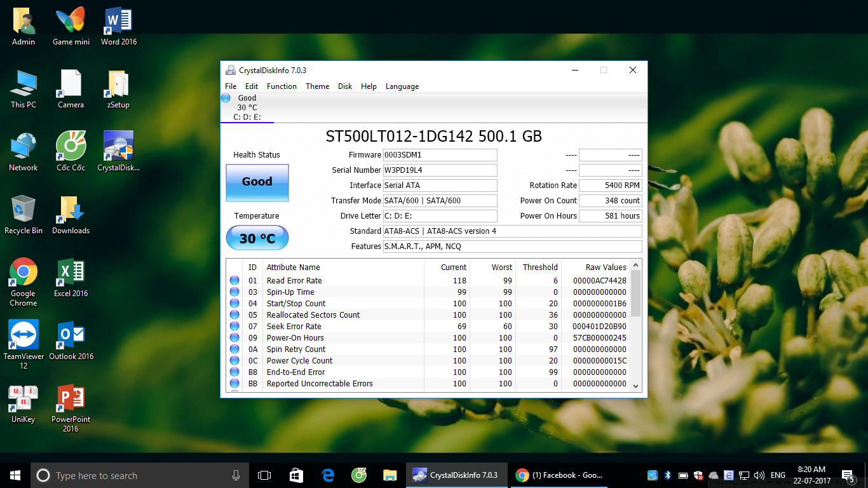Click the Bluetooth tray icon
This screenshot has width=868, height=488.
[668, 475]
